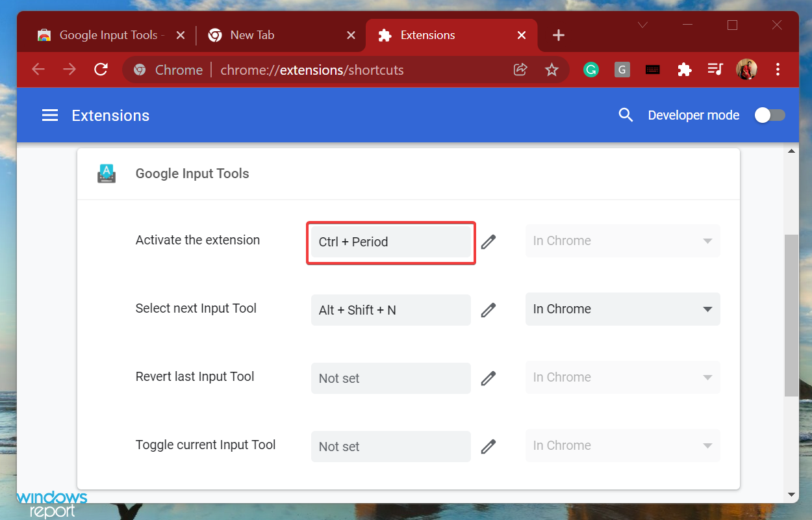Click the Select next Input Tool label
The width and height of the screenshot is (812, 520).
(x=196, y=308)
